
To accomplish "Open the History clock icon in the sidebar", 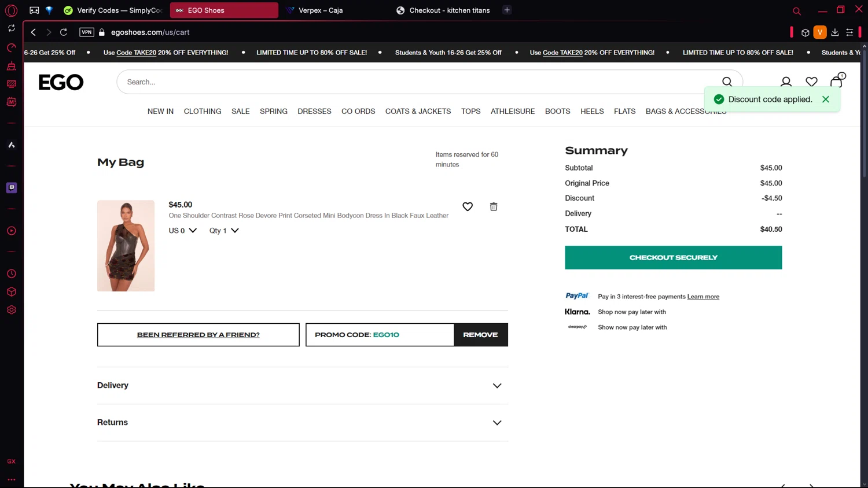I will [x=11, y=273].
